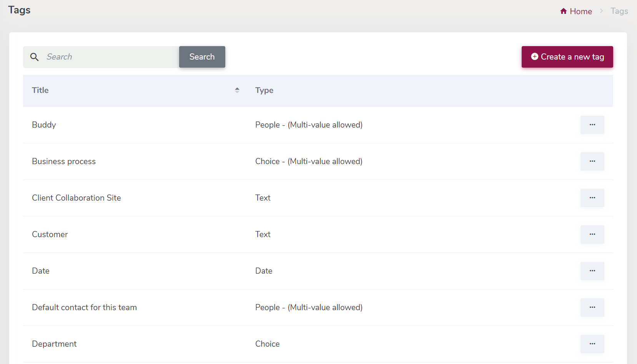The image size is (637, 364).
Task: Click the Home breadcrumb house icon
Action: [563, 11]
